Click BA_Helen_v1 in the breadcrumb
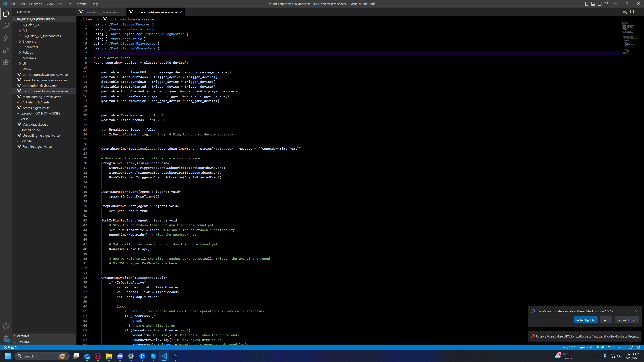The height and width of the screenshot is (362, 644). point(90,19)
